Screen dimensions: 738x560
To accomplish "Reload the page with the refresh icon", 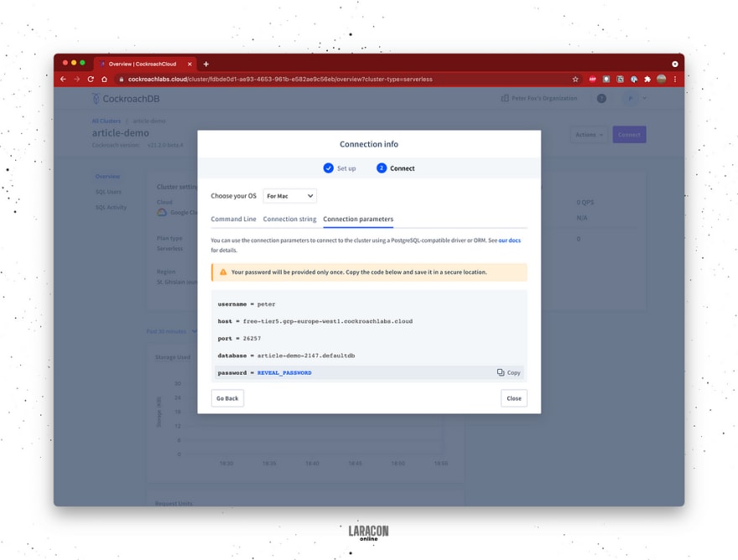I will pyautogui.click(x=91, y=79).
